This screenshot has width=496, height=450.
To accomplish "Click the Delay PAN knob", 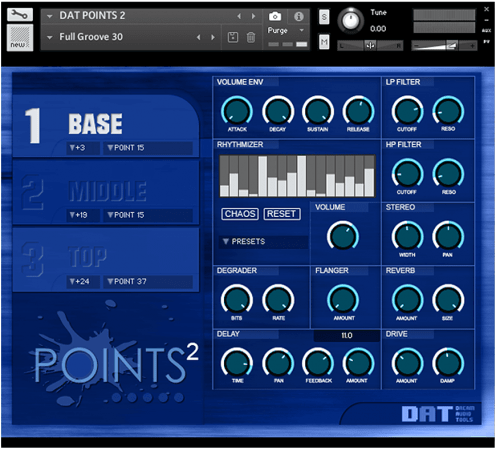I will tap(278, 363).
